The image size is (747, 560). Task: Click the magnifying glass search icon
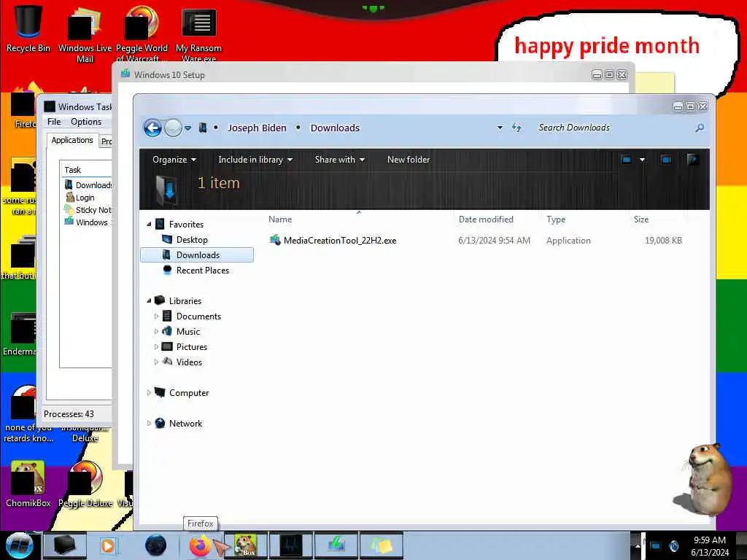700,128
